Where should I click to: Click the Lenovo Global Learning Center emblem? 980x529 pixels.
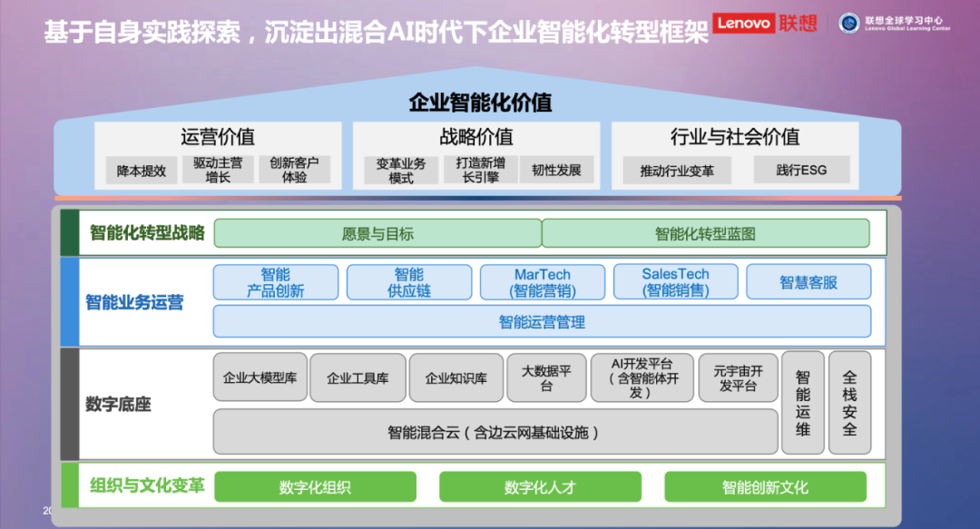pos(849,24)
